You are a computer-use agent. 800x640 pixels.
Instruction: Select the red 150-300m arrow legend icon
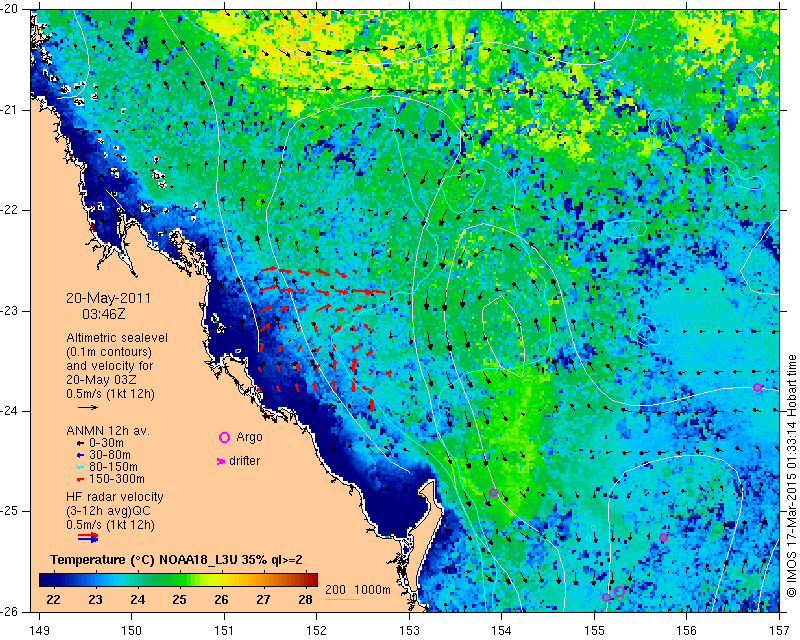click(80, 479)
